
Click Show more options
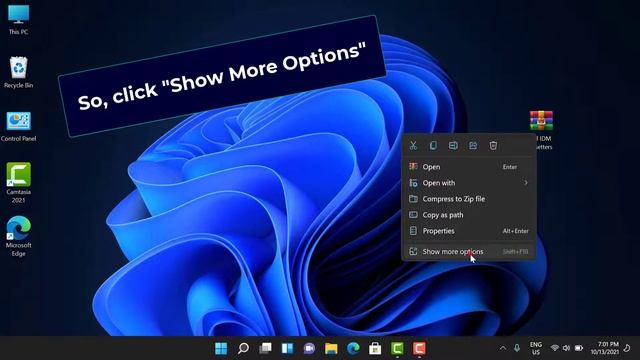tap(469, 251)
